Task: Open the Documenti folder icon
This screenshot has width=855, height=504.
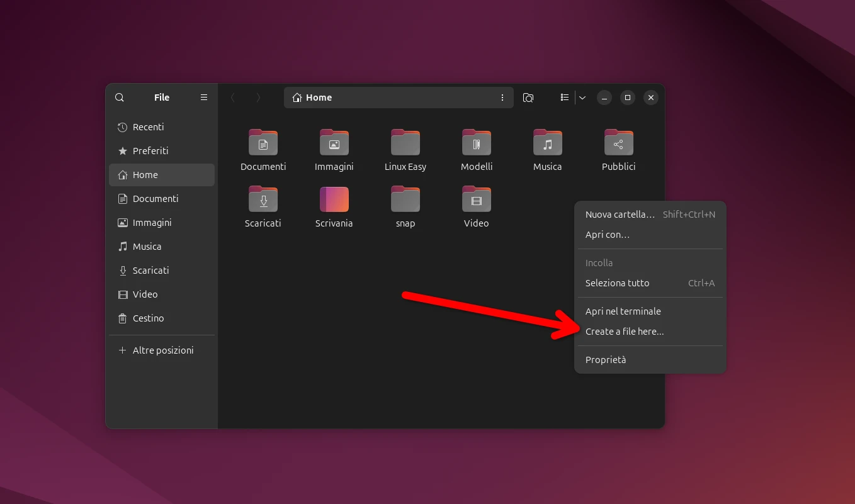Action: click(263, 142)
